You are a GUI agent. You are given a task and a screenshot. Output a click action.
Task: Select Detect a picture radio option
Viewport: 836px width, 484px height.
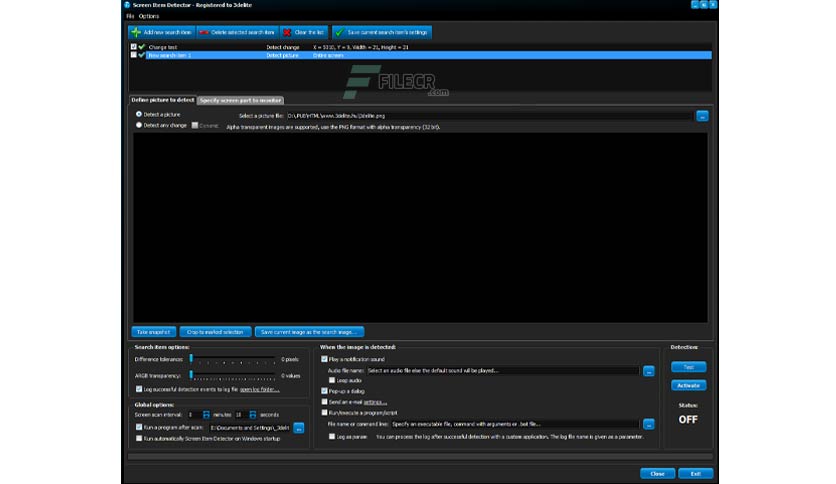[x=139, y=114]
